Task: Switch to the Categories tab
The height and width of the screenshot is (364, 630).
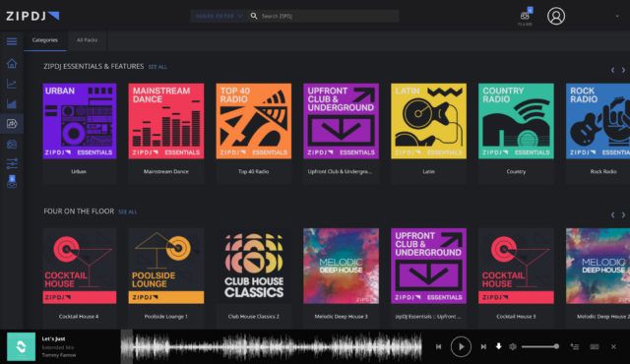Action: point(45,40)
